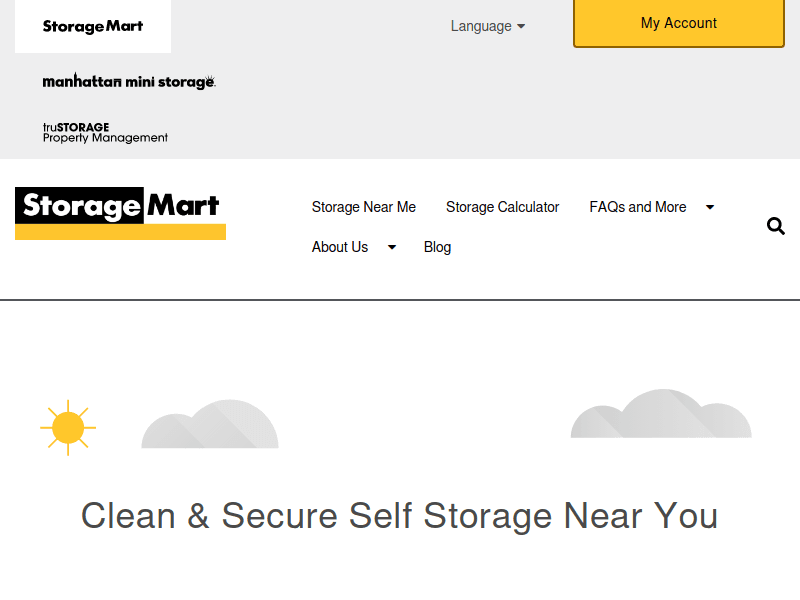The image size is (800, 600).
Task: Click the small StorageMart logo at top left
Action: [x=92, y=26]
